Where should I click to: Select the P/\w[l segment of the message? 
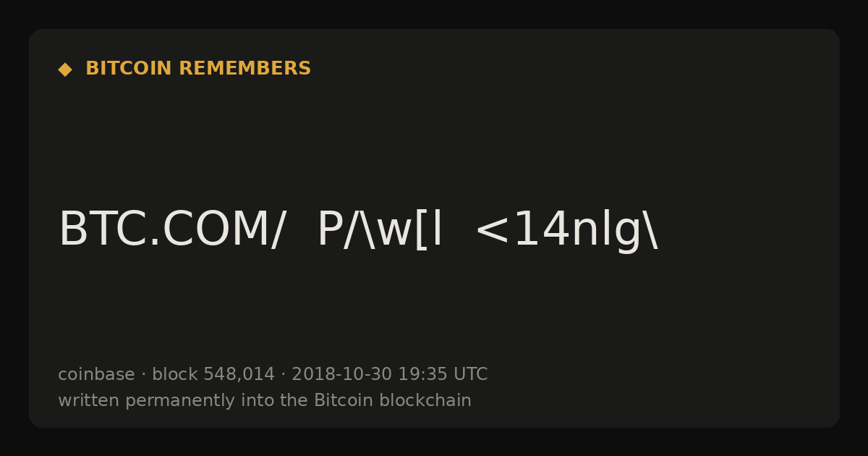[x=380, y=229]
